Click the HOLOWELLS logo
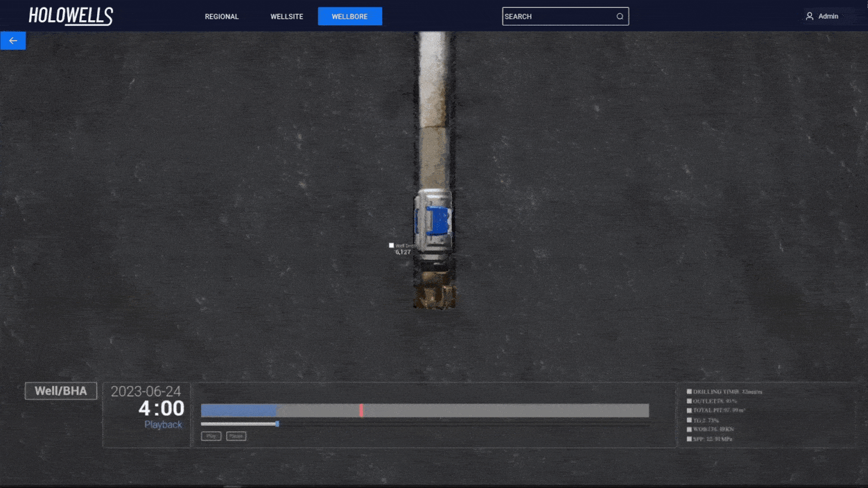This screenshot has height=488, width=868. coord(71,16)
